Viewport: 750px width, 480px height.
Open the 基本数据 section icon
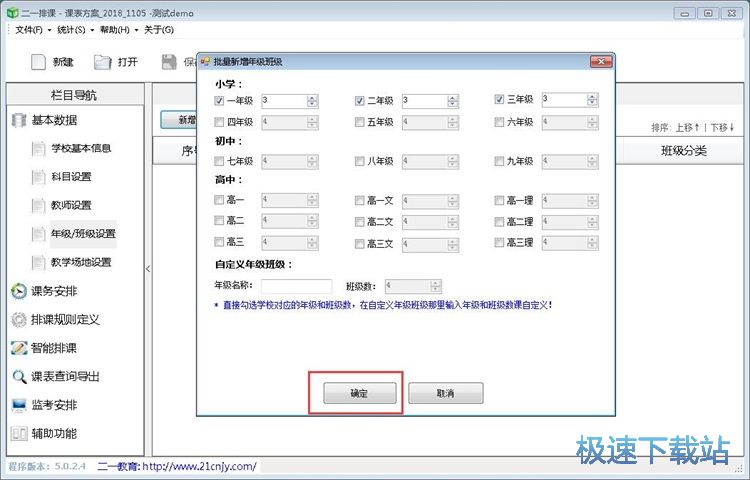(x=19, y=120)
